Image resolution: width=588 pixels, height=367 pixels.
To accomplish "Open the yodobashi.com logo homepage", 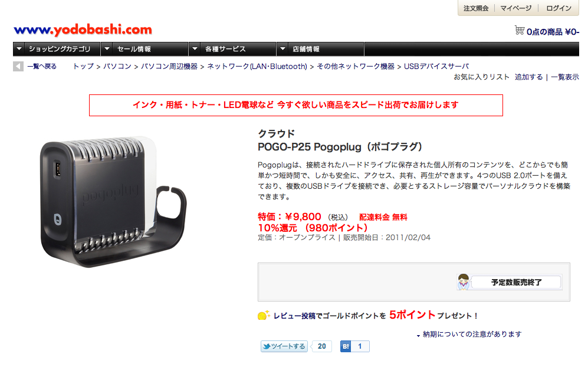I will [x=83, y=30].
